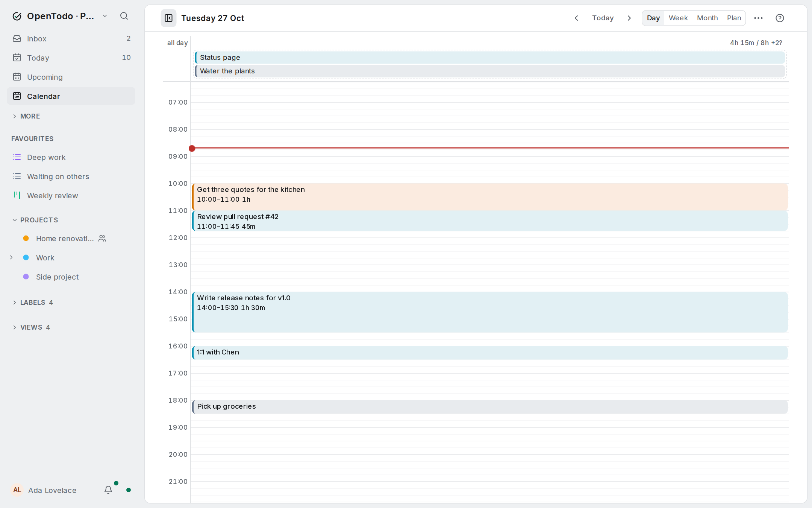Switch to Week view
Image resolution: width=812 pixels, height=508 pixels.
coord(678,18)
